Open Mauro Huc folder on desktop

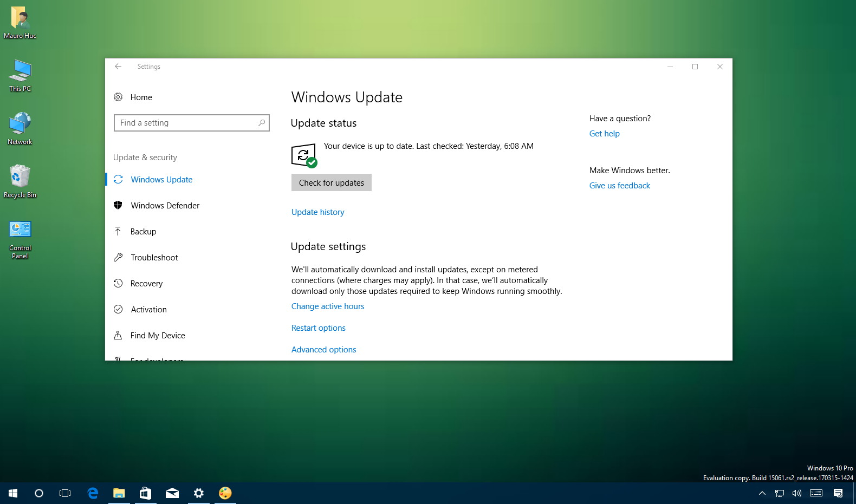coord(20,23)
